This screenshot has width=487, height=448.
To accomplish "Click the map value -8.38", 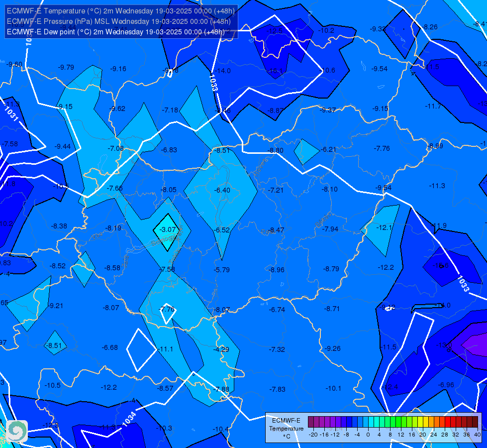I will (59, 226).
